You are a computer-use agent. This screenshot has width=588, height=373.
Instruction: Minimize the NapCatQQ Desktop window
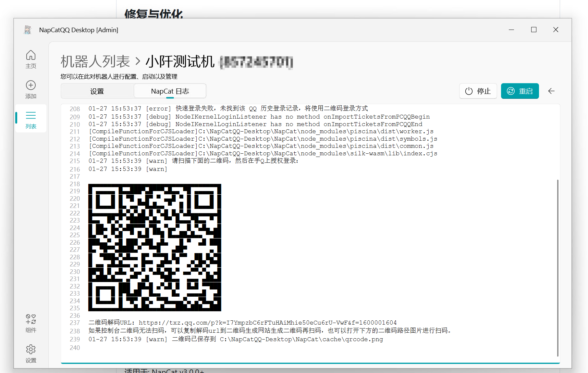coord(511,30)
